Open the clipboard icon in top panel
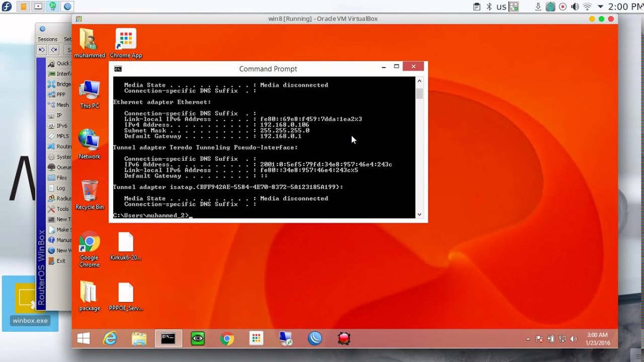This screenshot has height=362, width=644. 477,7
